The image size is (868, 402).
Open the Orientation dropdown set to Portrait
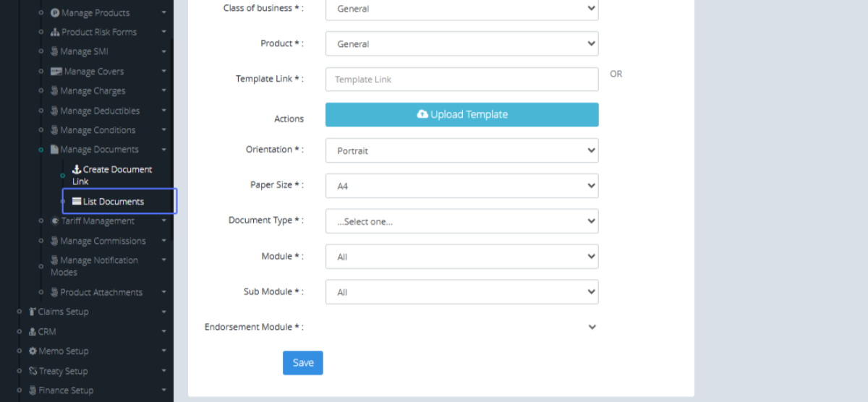coord(461,150)
